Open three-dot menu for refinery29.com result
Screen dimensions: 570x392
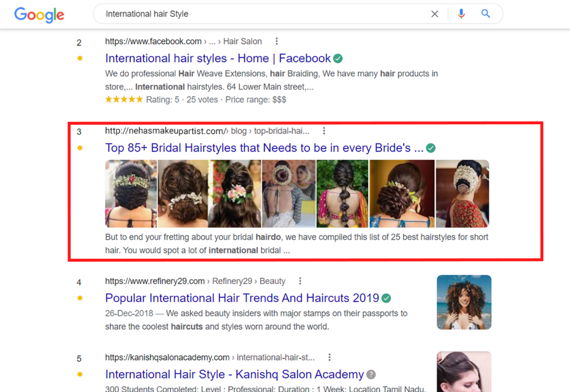300,281
